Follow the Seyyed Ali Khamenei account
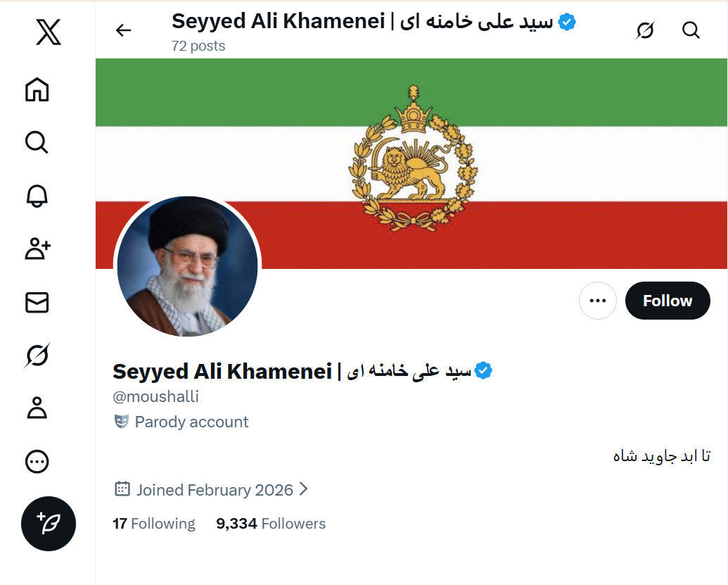 [x=667, y=301]
